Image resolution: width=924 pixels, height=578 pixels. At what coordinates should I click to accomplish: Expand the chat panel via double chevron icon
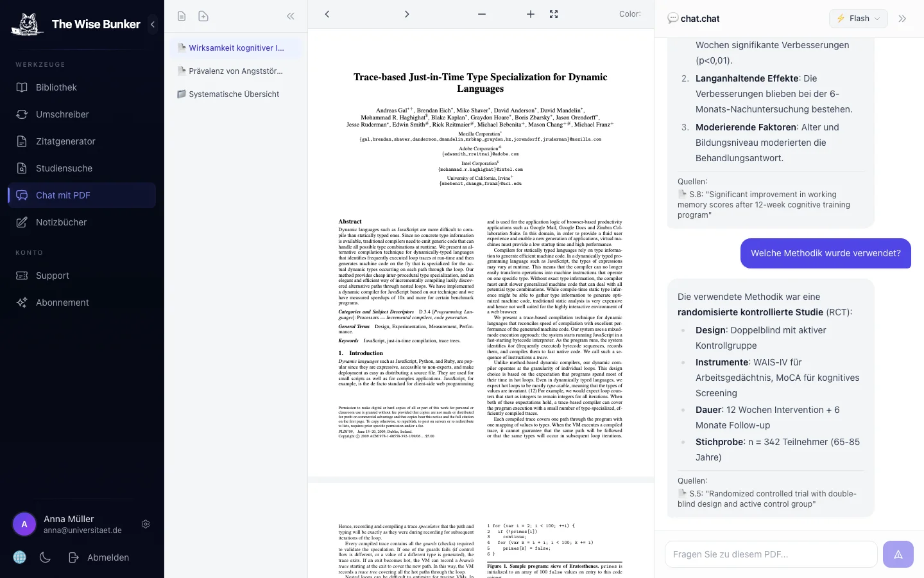(902, 19)
